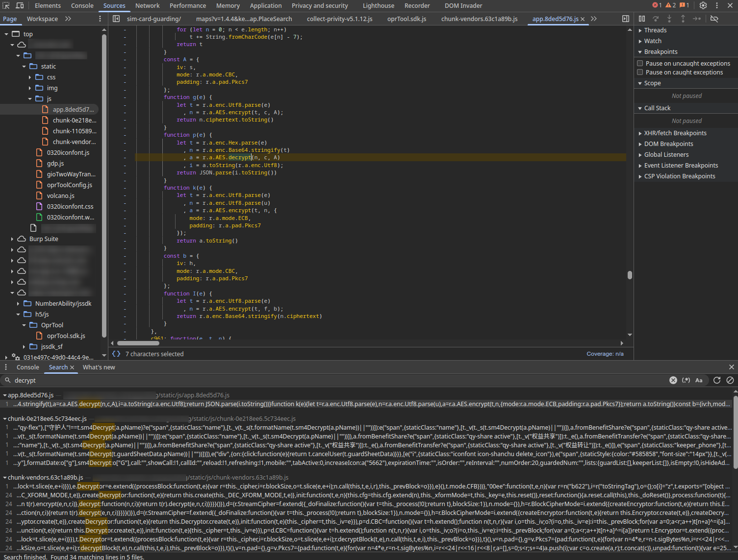Open the chunk-vendors.63c1a89b.js file tab
This screenshot has width=738, height=560.
[x=479, y=19]
